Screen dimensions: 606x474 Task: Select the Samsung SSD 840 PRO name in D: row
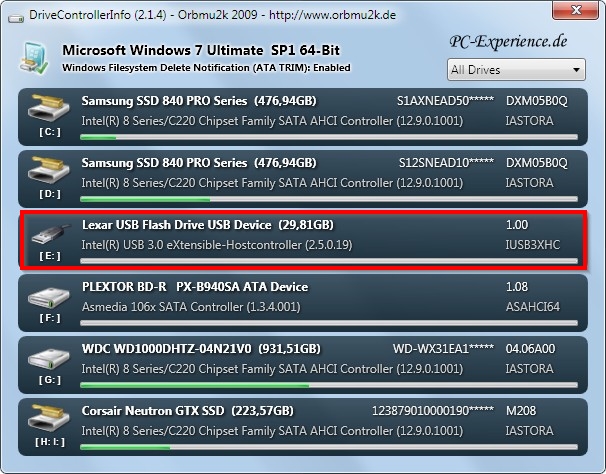point(164,163)
